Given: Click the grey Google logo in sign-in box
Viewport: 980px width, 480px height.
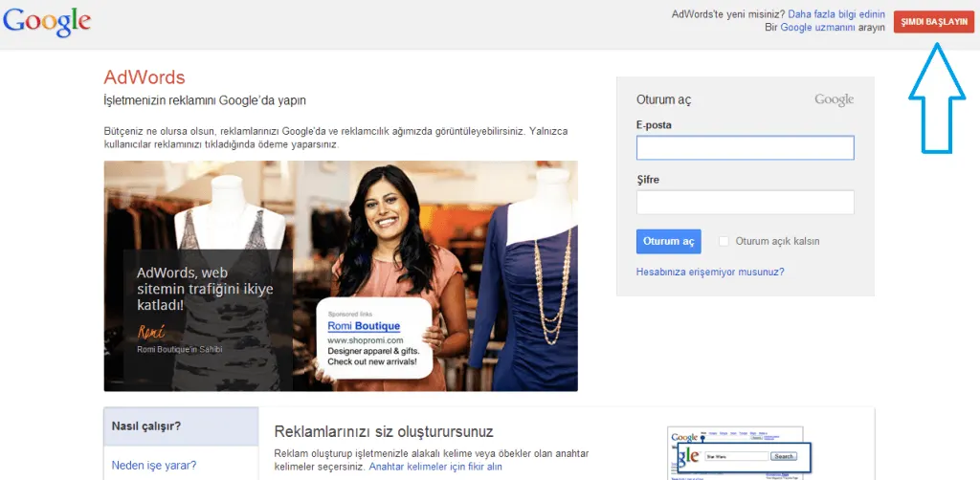Looking at the screenshot, I should 834,99.
